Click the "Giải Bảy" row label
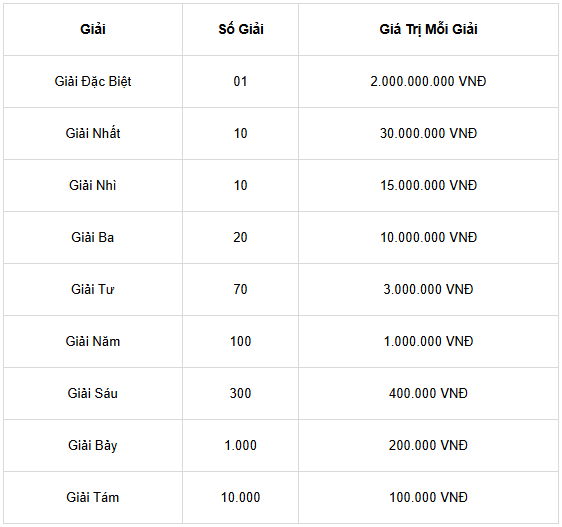This screenshot has height=527, width=562. coord(93,446)
